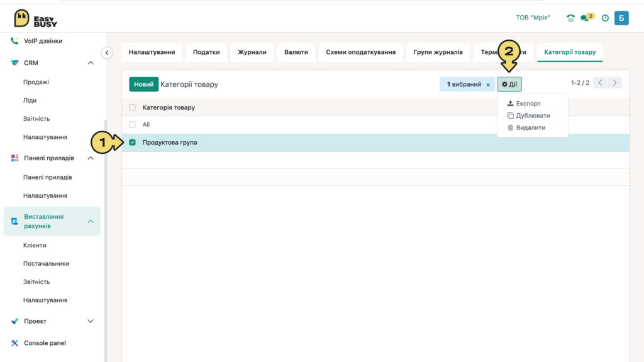Select Категорії товару tab

(570, 52)
